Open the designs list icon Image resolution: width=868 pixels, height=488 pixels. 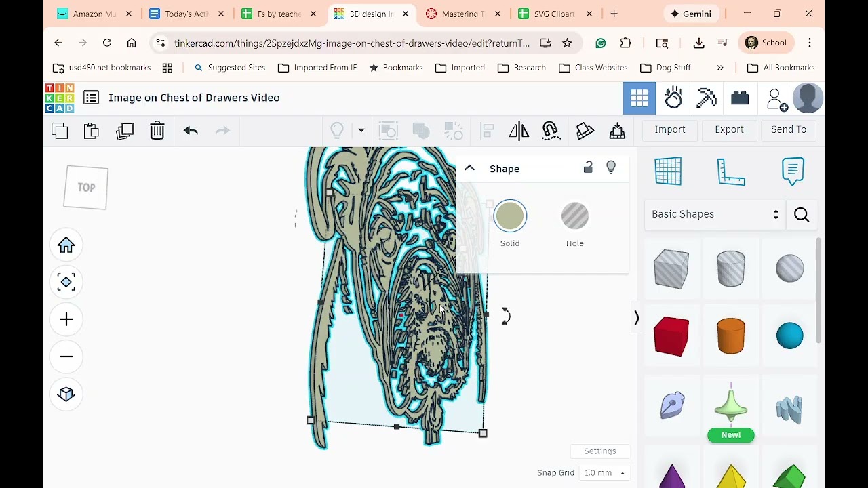[x=92, y=98]
